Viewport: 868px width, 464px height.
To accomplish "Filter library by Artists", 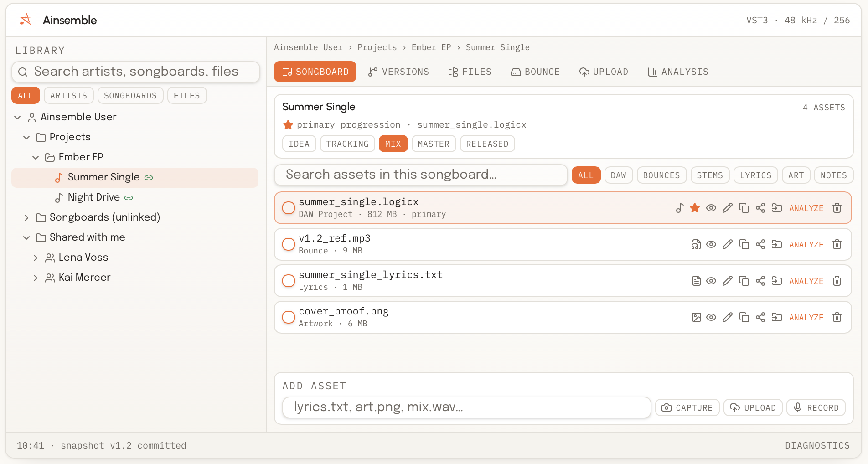I will click(69, 96).
